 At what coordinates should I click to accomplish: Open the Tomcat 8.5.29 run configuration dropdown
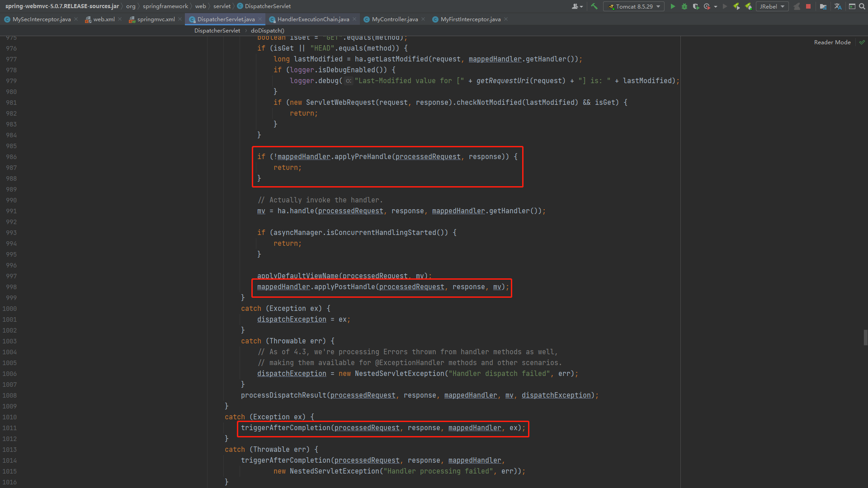pos(633,6)
